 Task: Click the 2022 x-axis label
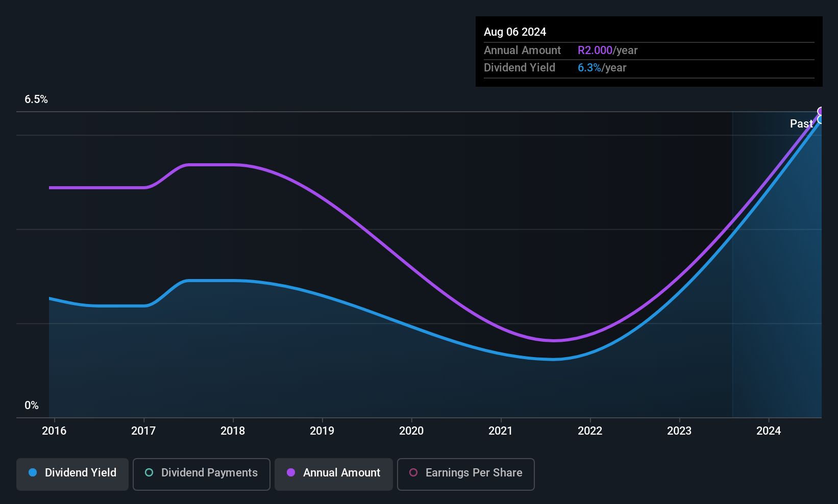coord(590,431)
